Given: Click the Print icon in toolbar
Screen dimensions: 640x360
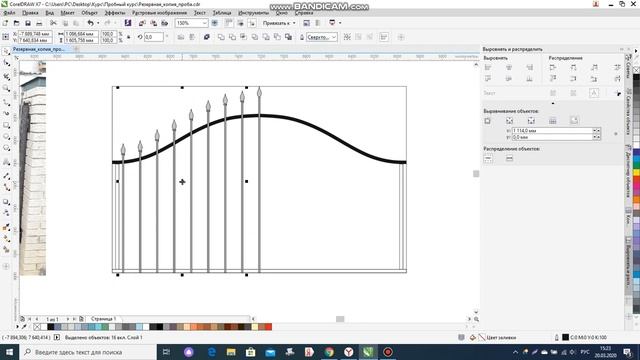Looking at the screenshot, I should [x=39, y=23].
